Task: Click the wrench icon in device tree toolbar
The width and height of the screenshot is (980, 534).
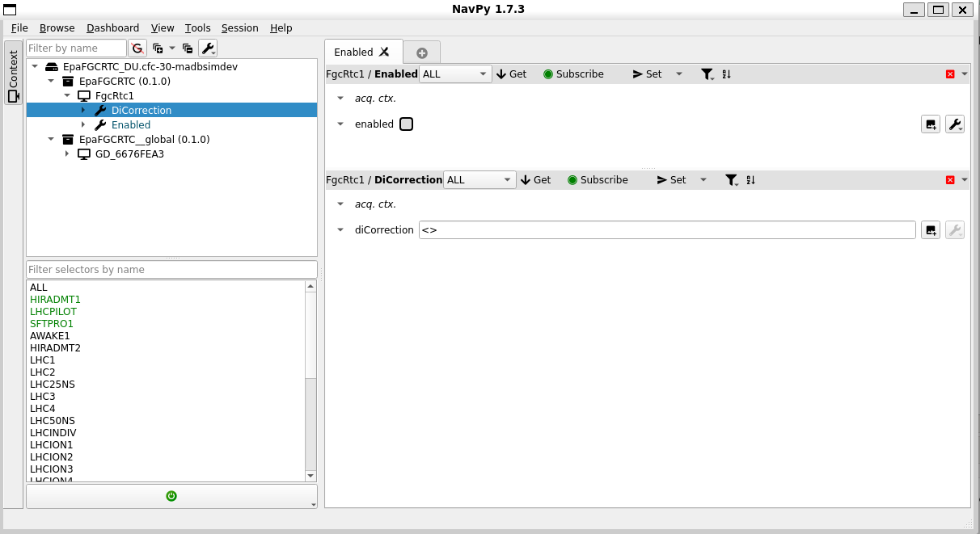Action: click(x=207, y=48)
